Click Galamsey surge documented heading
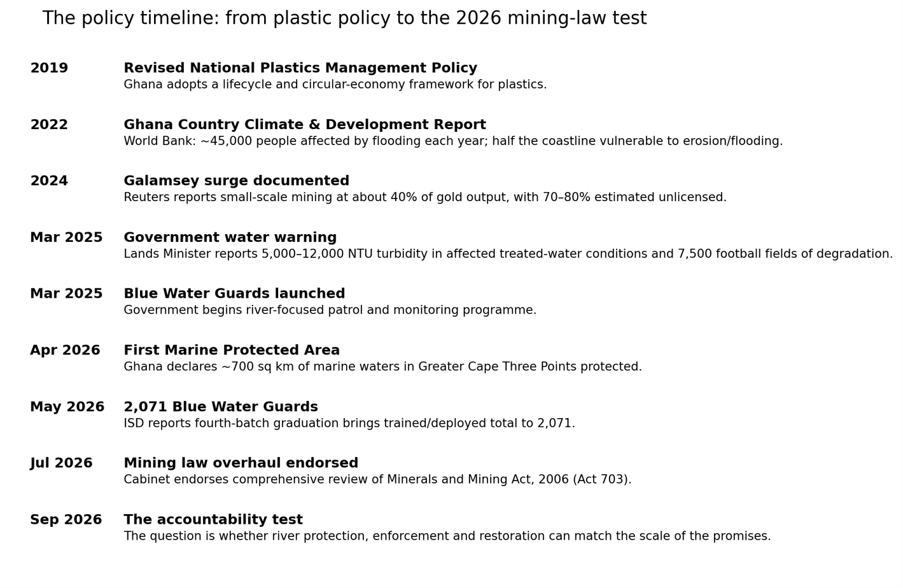 (237, 181)
